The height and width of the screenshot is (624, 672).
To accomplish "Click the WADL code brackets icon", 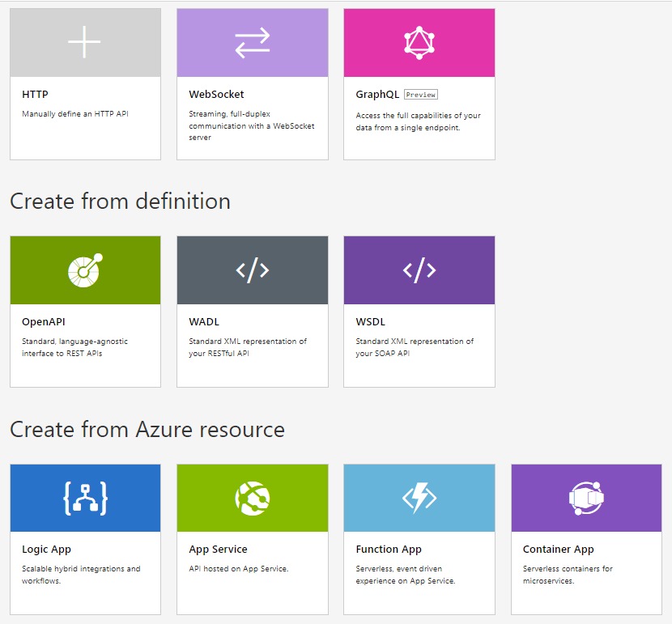I will 252,270.
